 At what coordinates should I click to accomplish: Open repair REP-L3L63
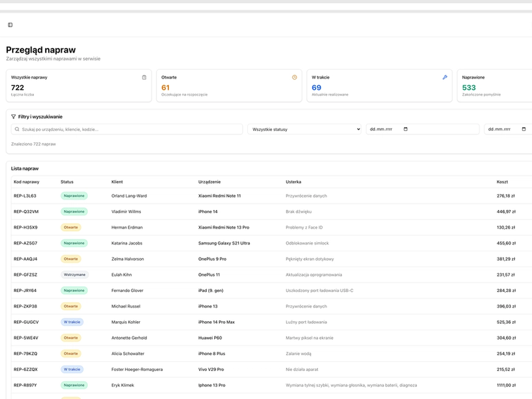click(25, 196)
